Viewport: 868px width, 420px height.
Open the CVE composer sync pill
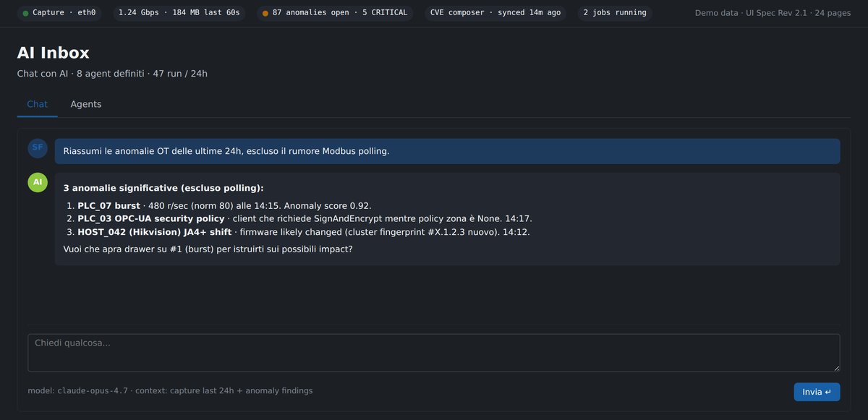pos(495,13)
